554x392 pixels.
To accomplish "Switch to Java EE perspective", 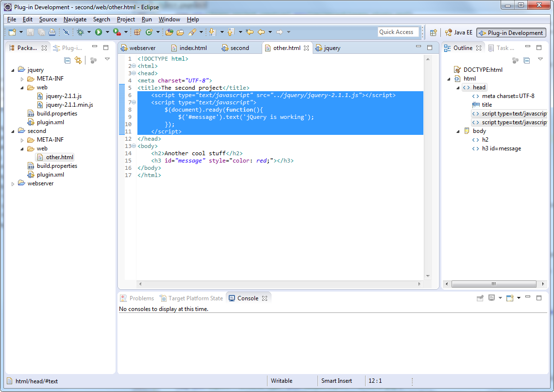I will point(459,33).
